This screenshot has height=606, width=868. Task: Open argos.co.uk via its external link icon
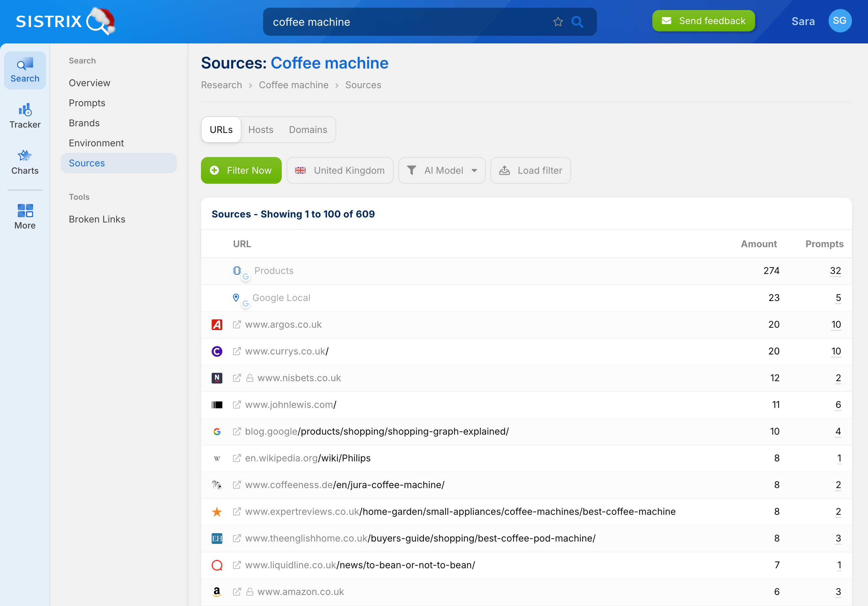[x=237, y=325]
